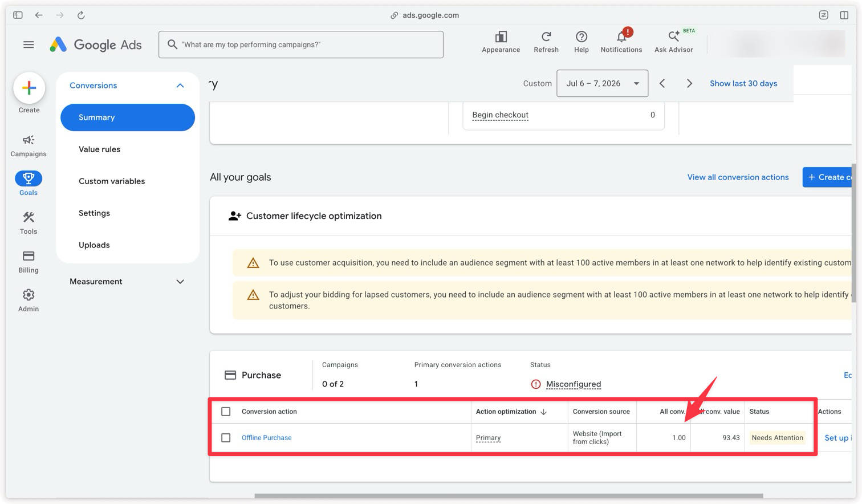Sort by Action optimization arrow
The width and height of the screenshot is (862, 504).
[543, 412]
